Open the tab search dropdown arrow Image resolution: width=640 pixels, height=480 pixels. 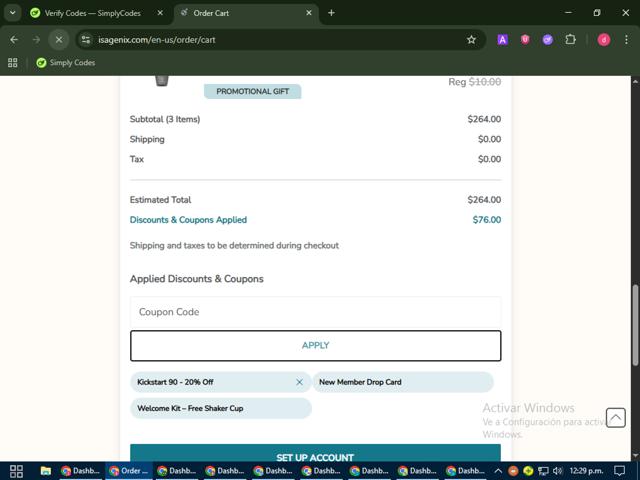coord(12,13)
